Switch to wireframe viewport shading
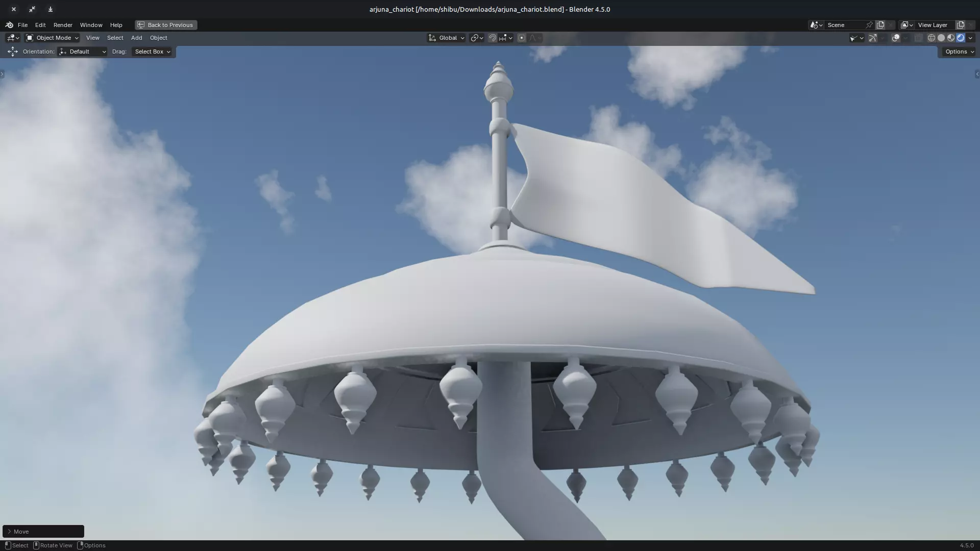 click(932, 38)
